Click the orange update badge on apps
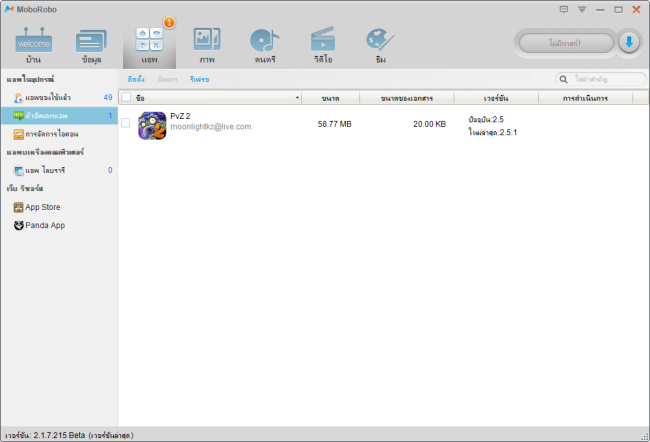Image resolution: width=650 pixels, height=442 pixels. (x=169, y=22)
